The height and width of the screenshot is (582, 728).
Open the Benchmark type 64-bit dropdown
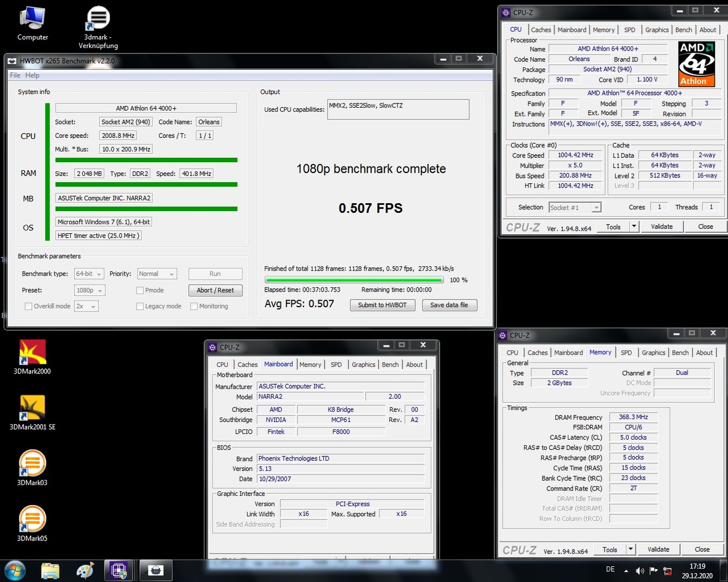[90, 274]
